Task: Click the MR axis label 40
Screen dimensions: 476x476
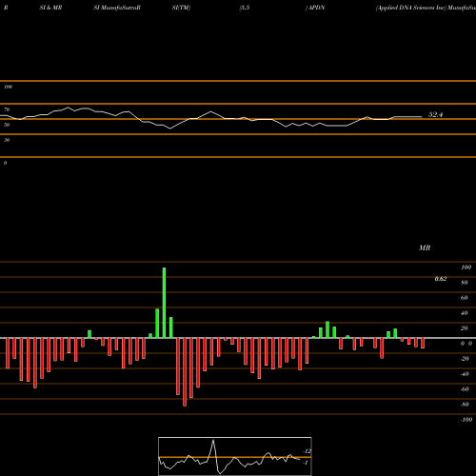Action: point(465,313)
